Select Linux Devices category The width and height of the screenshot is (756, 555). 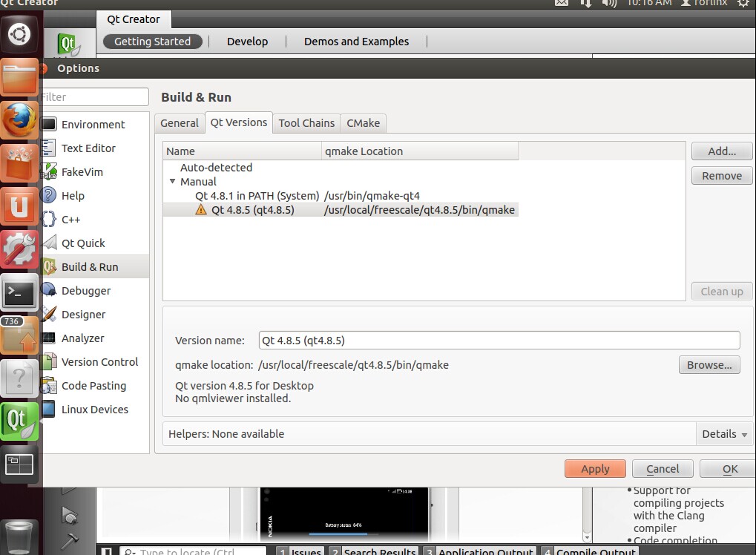point(96,410)
